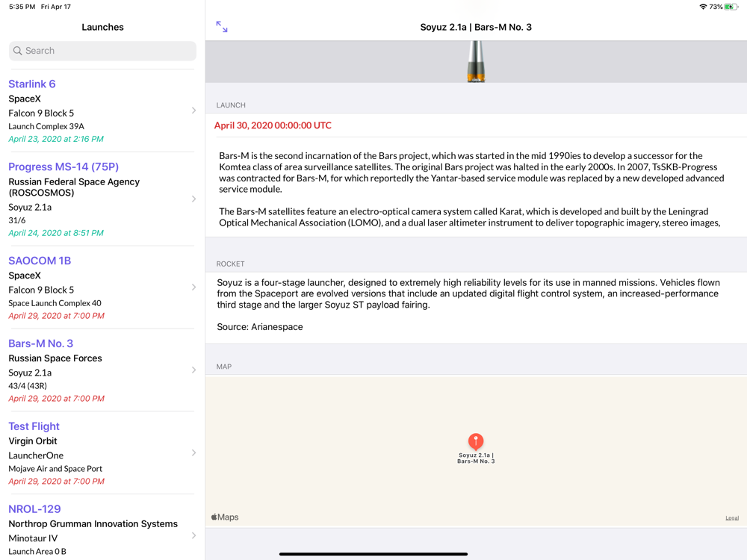The height and width of the screenshot is (560, 747).
Task: Open Test Flight row chevron
Action: coord(193,453)
